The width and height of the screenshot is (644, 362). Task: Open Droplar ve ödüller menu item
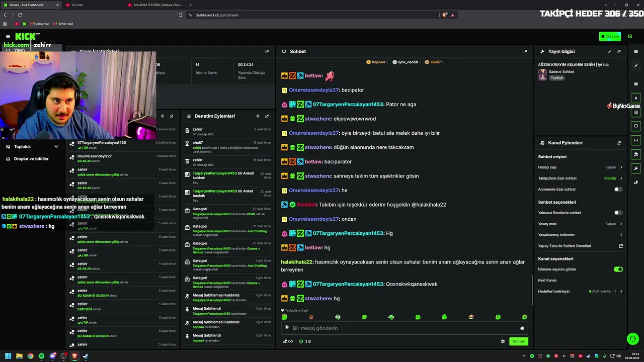point(31,159)
